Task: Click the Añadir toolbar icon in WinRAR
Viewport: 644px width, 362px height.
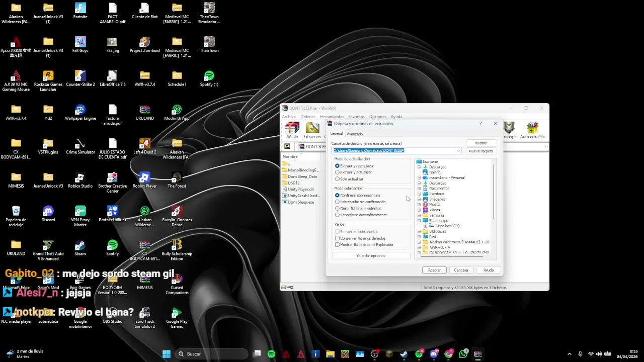Action: pyautogui.click(x=292, y=130)
